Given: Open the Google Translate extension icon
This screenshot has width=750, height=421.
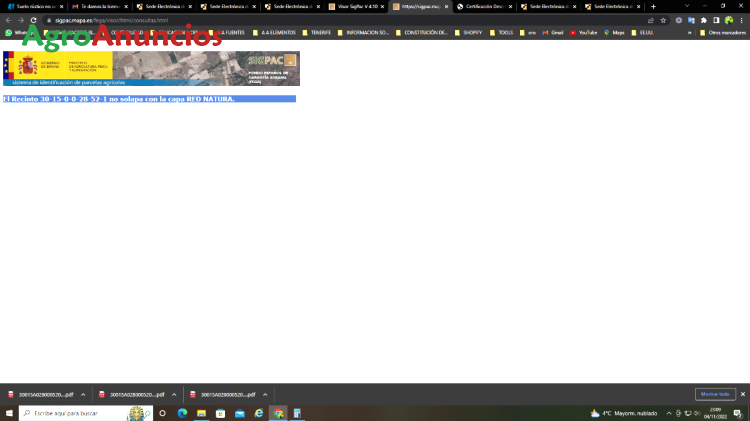Looking at the screenshot, I should (691, 21).
